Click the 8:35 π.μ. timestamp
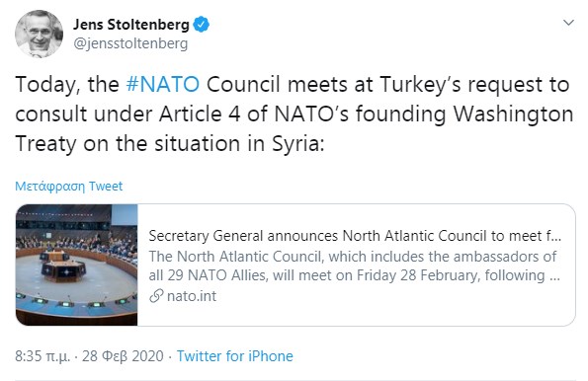 click(x=42, y=356)
